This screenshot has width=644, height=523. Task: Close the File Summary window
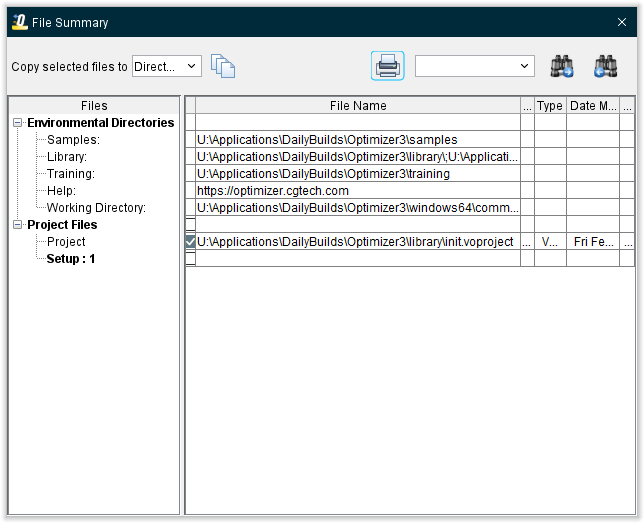622,22
